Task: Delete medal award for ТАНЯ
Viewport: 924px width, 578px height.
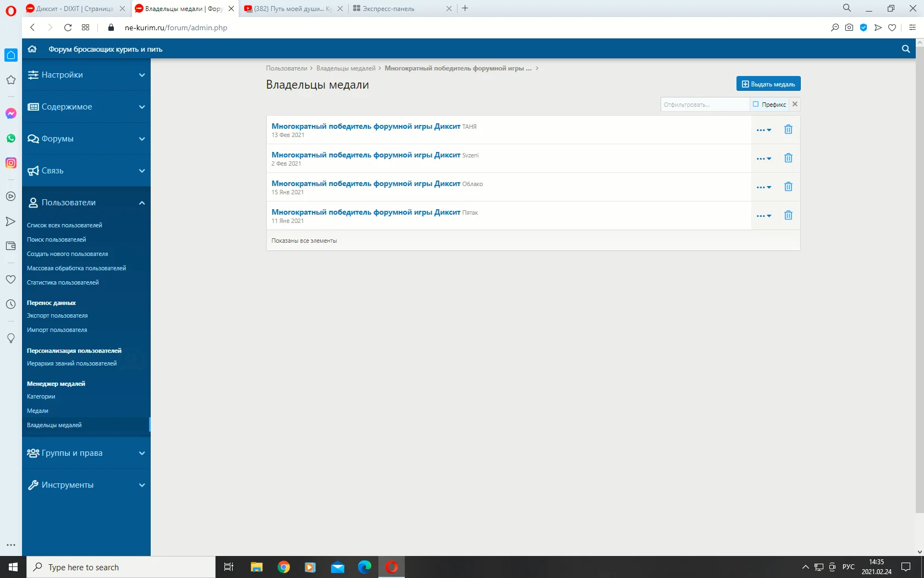Action: [788, 129]
